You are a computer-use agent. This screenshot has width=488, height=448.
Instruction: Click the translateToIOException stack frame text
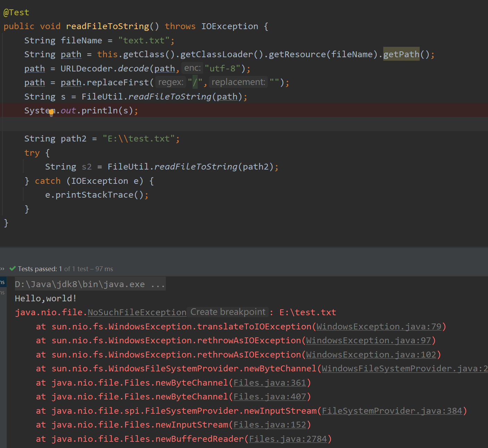pyautogui.click(x=254, y=327)
